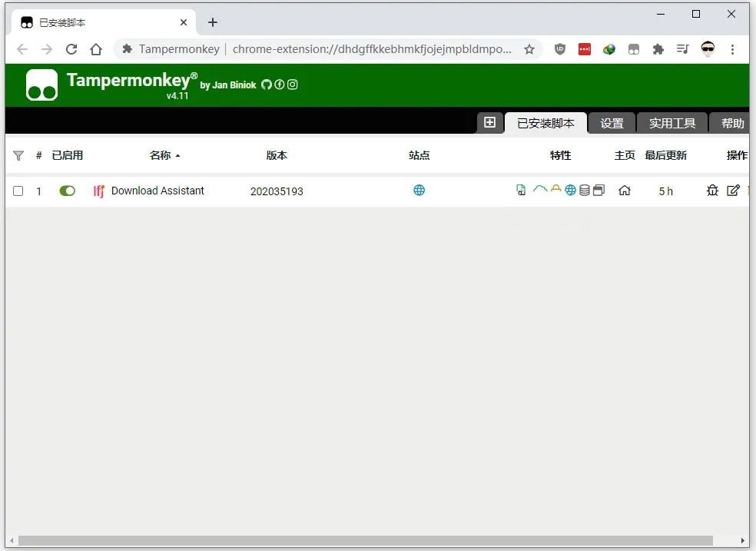
Task: Sort scripts by # column
Action: point(39,155)
